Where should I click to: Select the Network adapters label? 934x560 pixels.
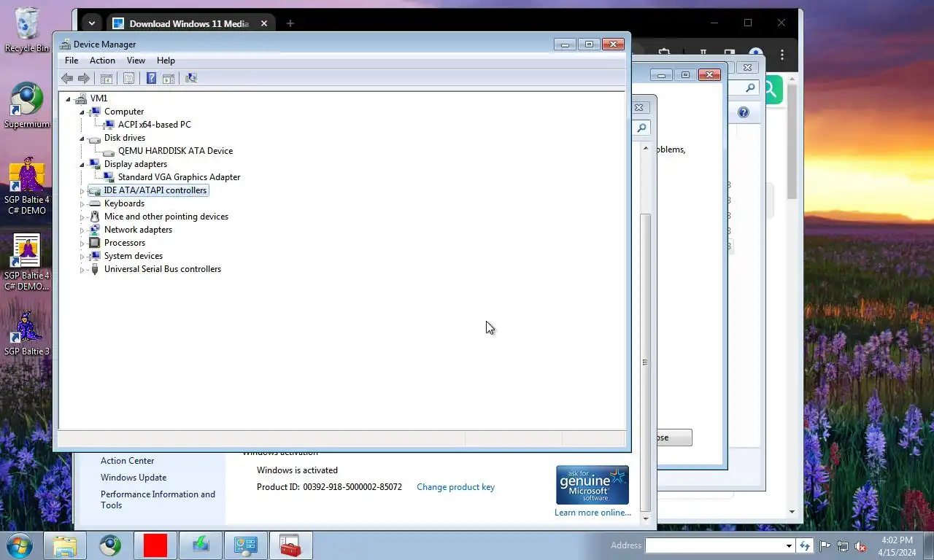138,230
